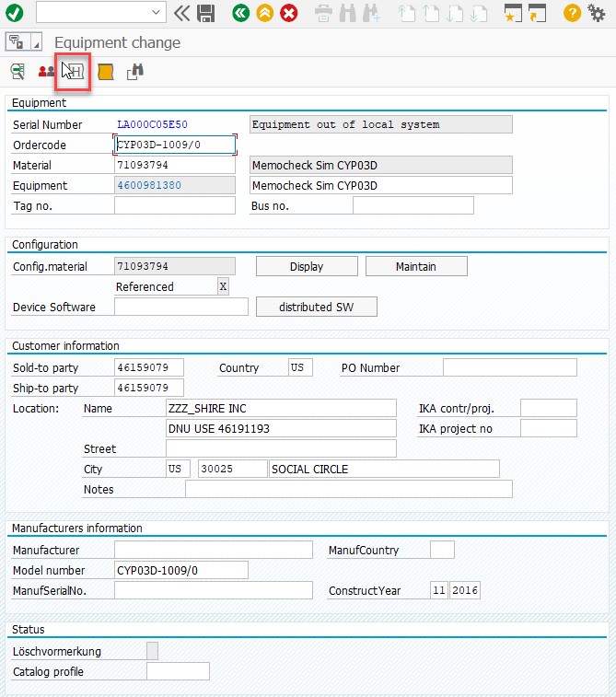Click the distributed SW button
616x697 pixels.
coord(316,307)
